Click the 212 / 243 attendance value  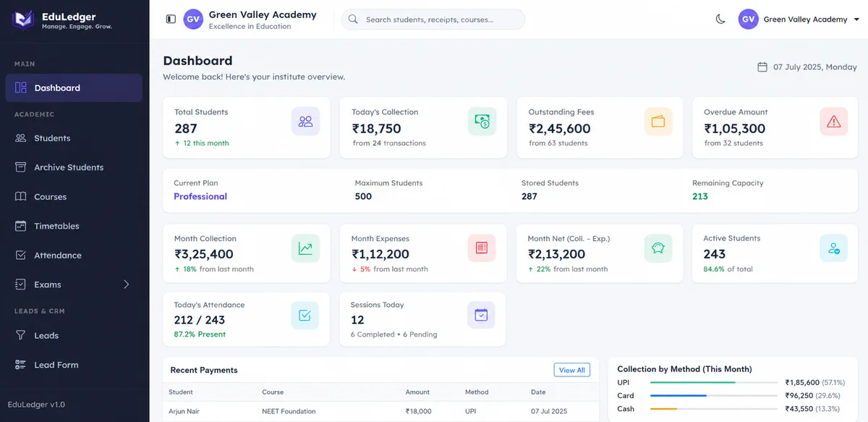click(x=200, y=320)
